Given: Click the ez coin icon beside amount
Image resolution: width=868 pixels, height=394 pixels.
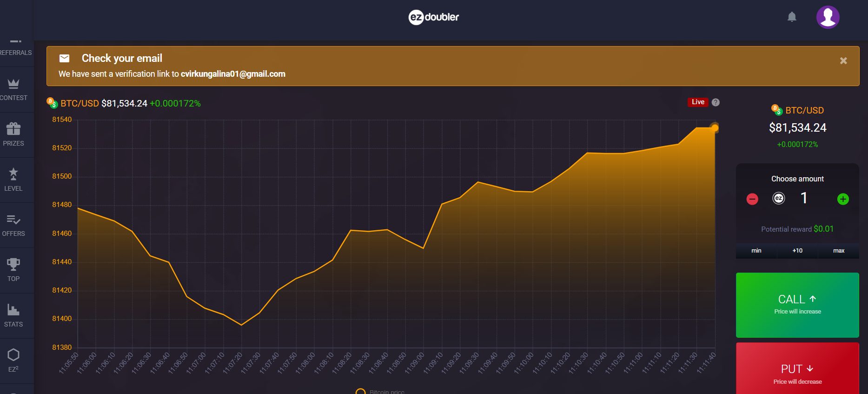Looking at the screenshot, I should click(779, 198).
